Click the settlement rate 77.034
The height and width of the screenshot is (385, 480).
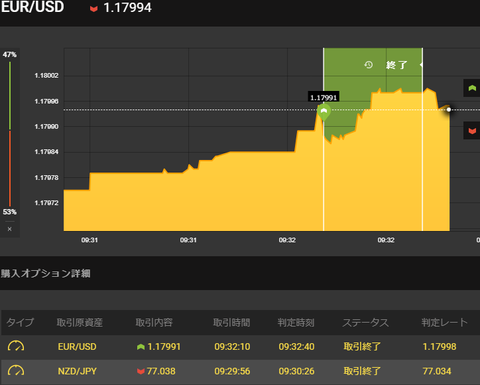(x=437, y=371)
